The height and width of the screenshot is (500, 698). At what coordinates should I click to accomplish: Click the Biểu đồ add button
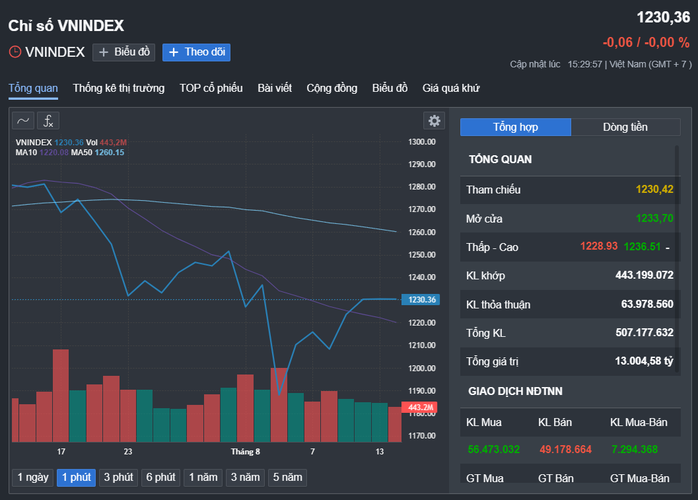pos(124,52)
